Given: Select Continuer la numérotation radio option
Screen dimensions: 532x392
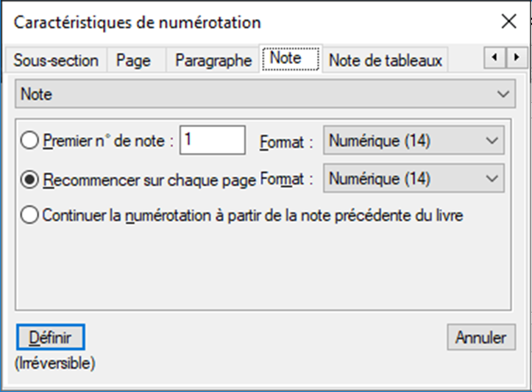Looking at the screenshot, I should click(x=30, y=216).
